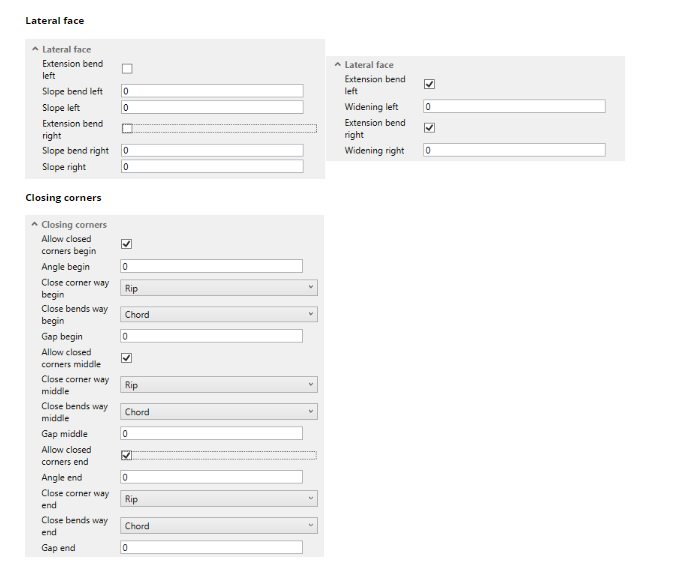Screen dimensions: 683x567
Task: Uncheck Extension bend right in right panel
Action: (x=430, y=128)
